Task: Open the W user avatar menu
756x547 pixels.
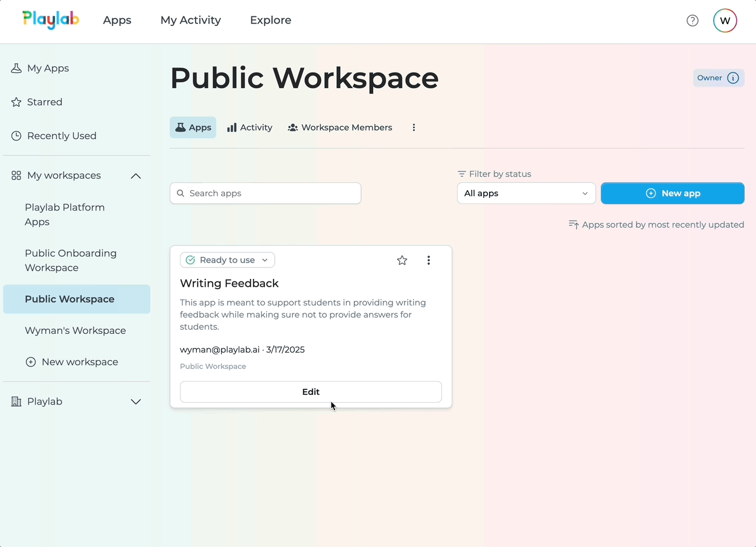Action: point(725,21)
